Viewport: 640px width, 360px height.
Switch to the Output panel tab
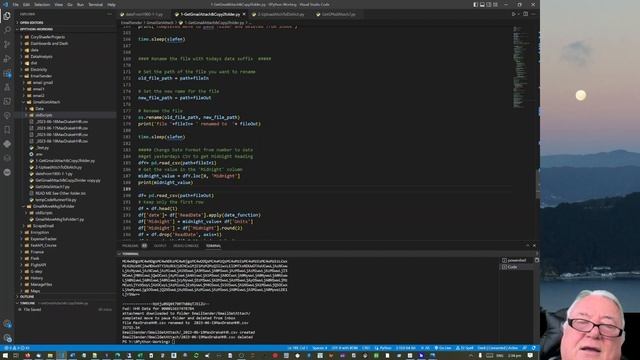click(160, 246)
